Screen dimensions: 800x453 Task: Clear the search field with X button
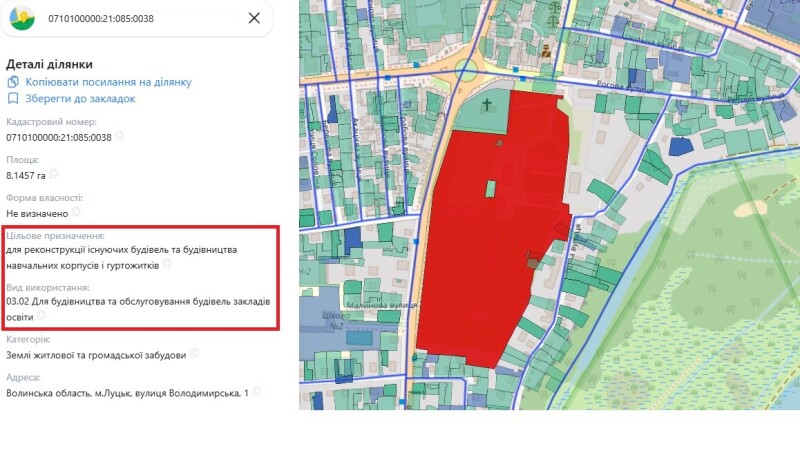tap(254, 18)
